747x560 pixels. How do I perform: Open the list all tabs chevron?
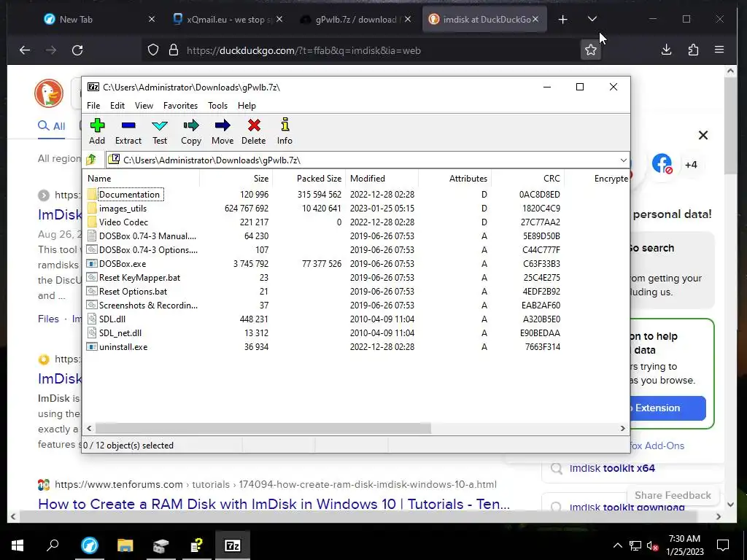pyautogui.click(x=592, y=19)
